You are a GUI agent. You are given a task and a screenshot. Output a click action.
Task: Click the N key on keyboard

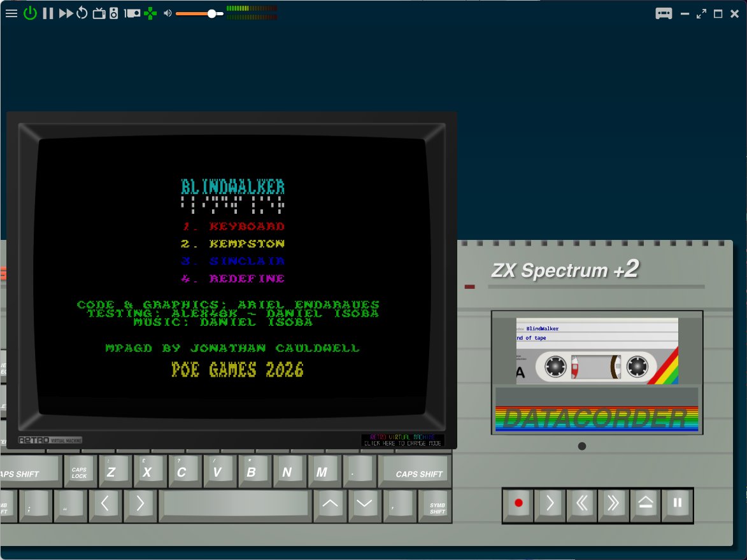(x=289, y=470)
